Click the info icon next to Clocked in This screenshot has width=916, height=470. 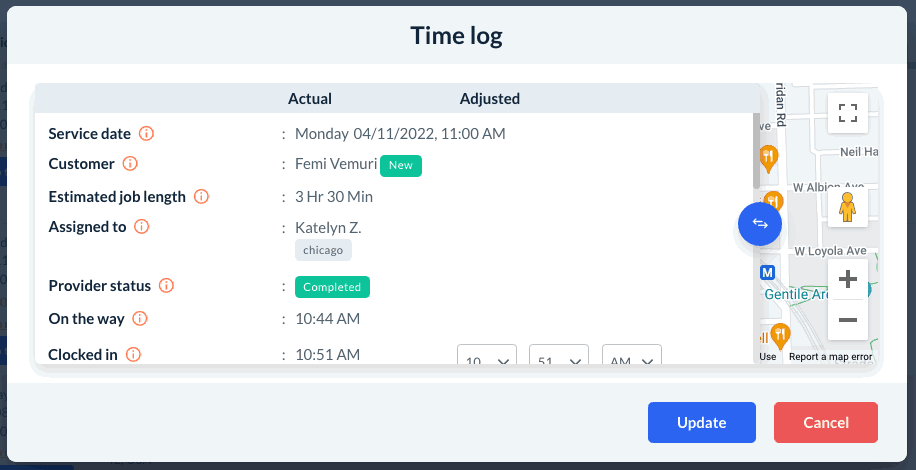click(133, 354)
